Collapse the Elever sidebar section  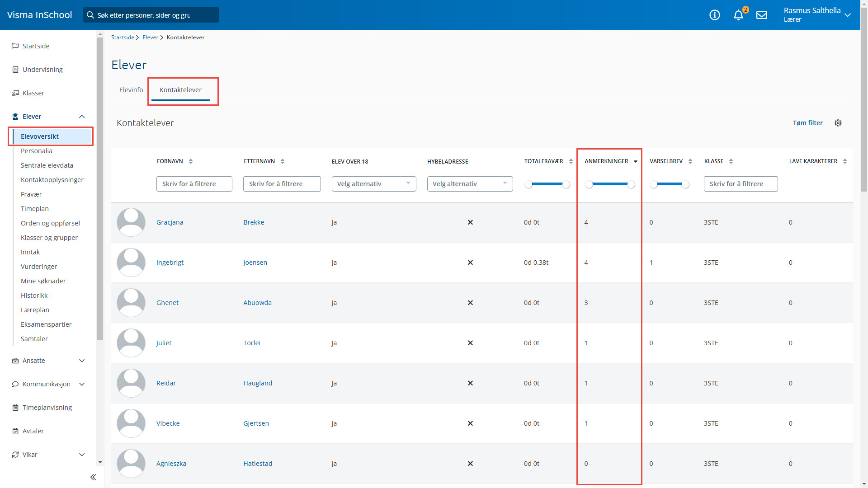[x=82, y=117]
